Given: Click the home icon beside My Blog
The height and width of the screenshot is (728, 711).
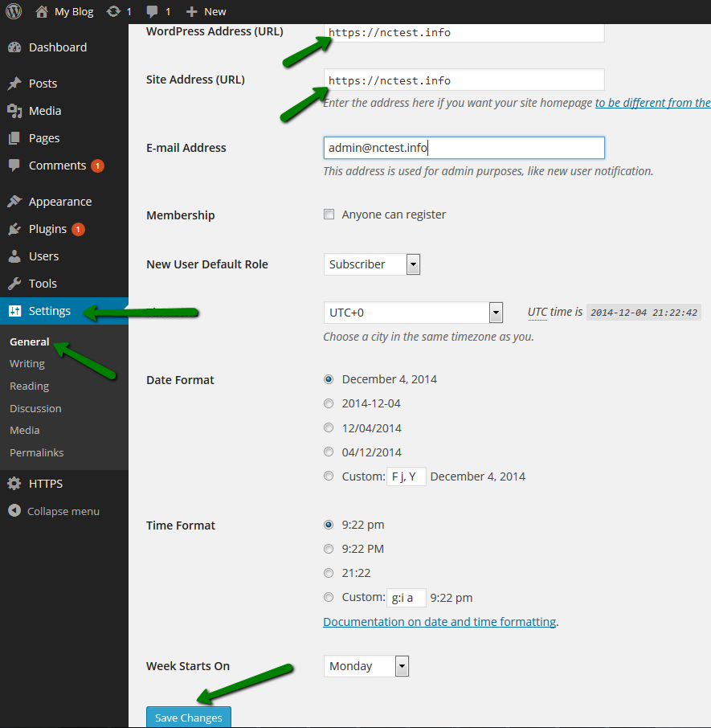Looking at the screenshot, I should [41, 11].
